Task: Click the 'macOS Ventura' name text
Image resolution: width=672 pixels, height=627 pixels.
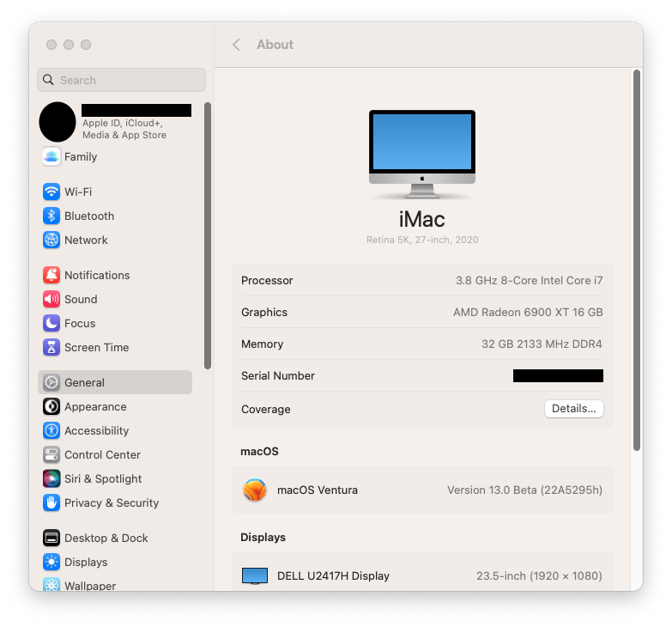Action: 318,490
